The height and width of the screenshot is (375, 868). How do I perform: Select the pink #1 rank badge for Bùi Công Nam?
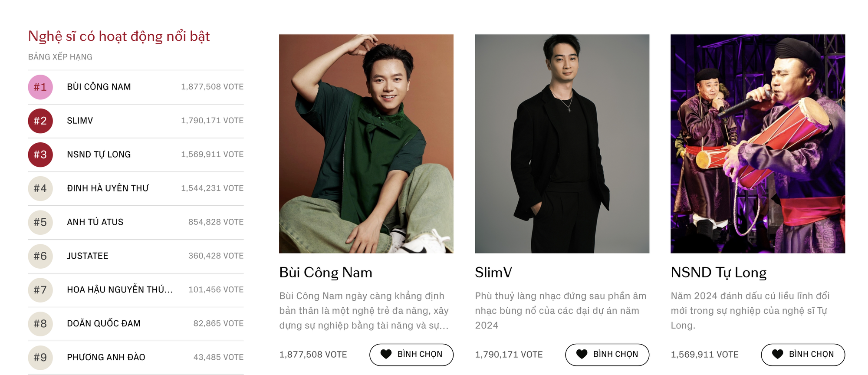40,86
